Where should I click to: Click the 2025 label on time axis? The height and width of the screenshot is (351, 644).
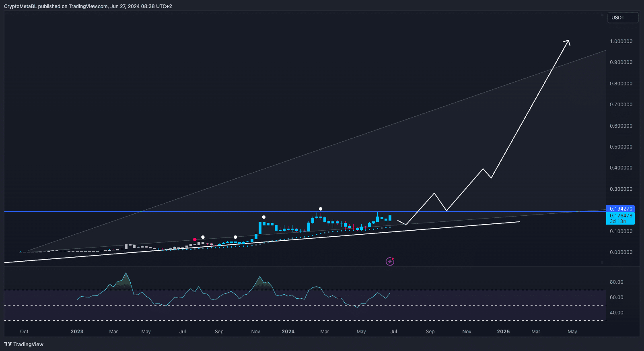point(503,332)
